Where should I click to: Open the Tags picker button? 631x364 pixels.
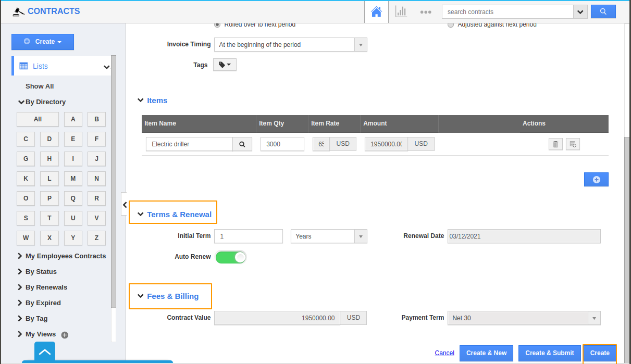click(225, 65)
